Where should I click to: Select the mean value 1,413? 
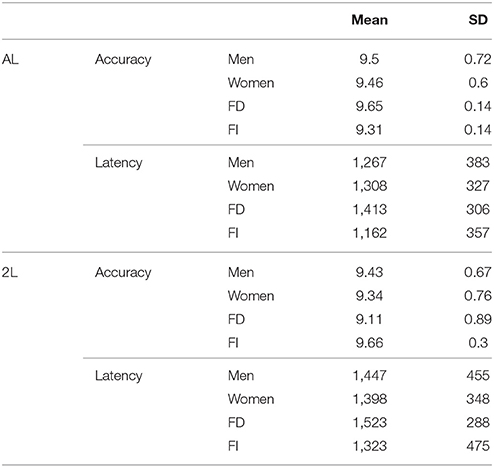click(370, 210)
